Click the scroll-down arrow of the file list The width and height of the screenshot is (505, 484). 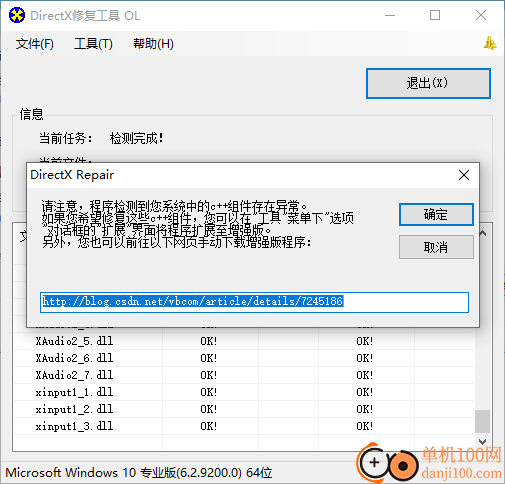pyautogui.click(x=482, y=442)
